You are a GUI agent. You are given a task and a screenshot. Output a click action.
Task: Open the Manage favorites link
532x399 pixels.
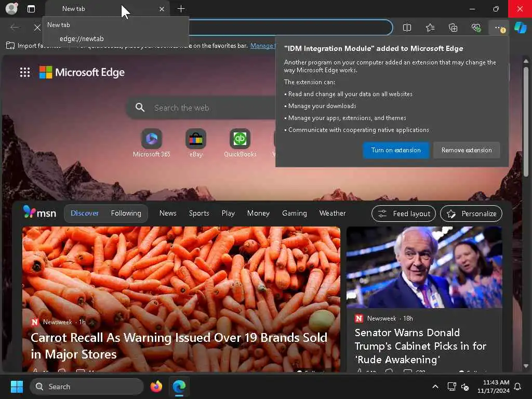tap(262, 46)
